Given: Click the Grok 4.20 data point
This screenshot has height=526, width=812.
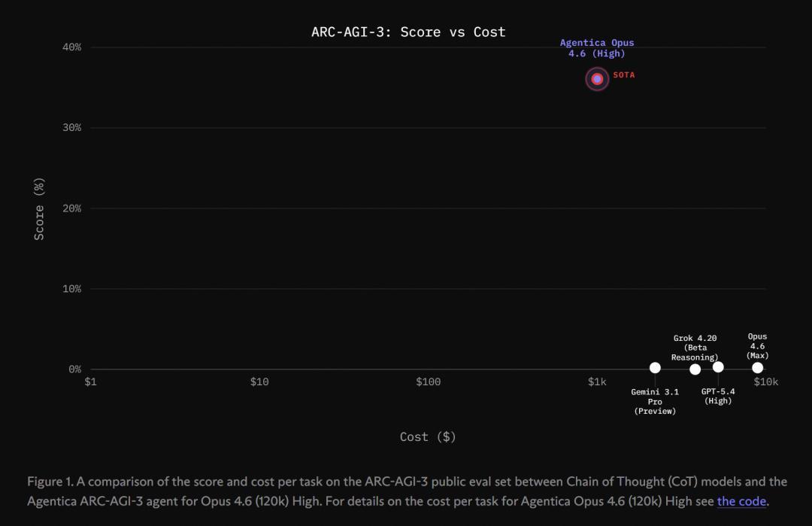Looking at the screenshot, I should [x=695, y=369].
